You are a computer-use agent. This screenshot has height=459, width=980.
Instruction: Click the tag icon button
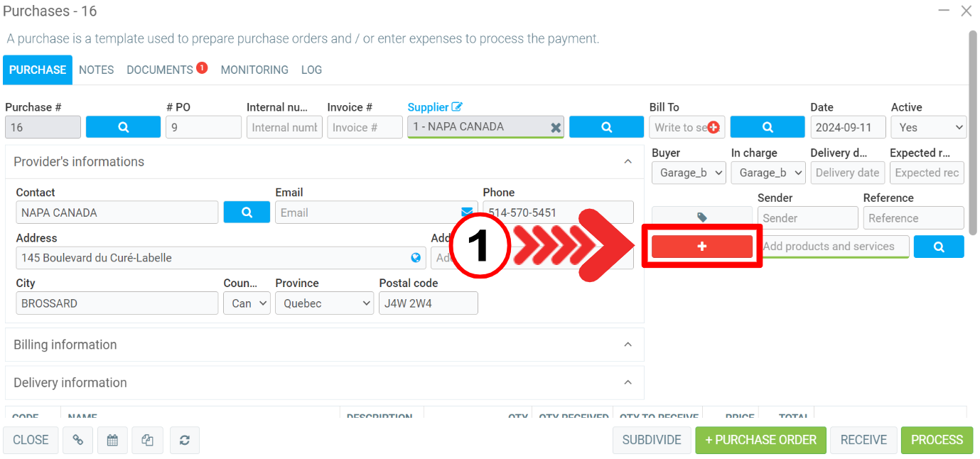click(x=701, y=217)
